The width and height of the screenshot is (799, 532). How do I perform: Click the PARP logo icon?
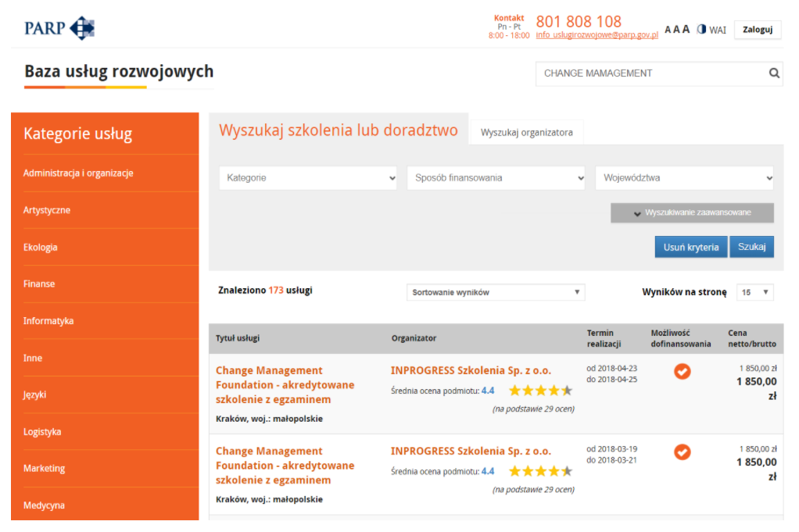tap(81, 29)
